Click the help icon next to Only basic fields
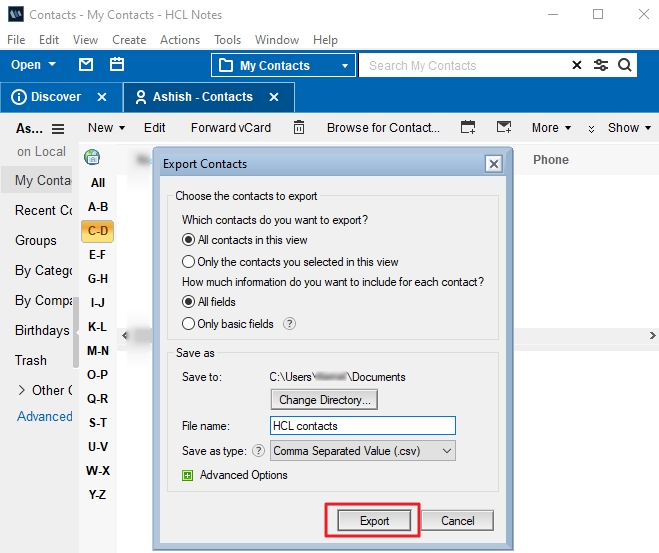This screenshot has width=659, height=553. click(x=289, y=324)
